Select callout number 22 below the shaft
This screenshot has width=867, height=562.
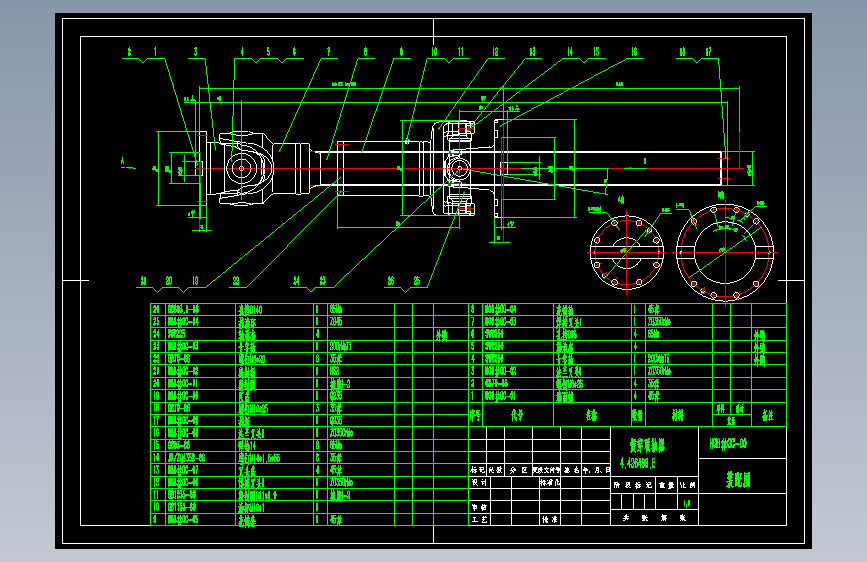(x=236, y=281)
